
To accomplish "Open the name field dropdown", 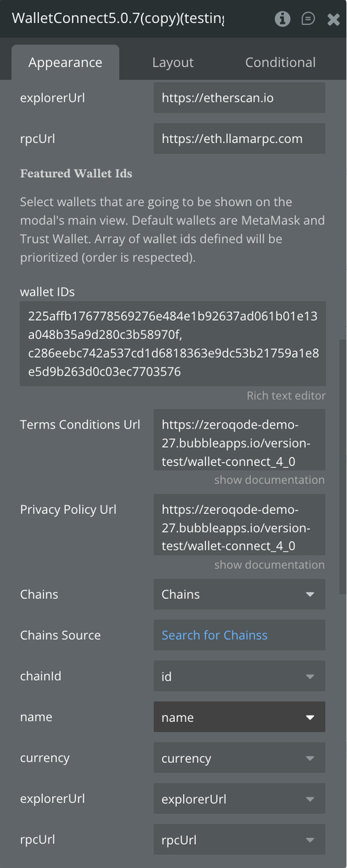I will (239, 717).
